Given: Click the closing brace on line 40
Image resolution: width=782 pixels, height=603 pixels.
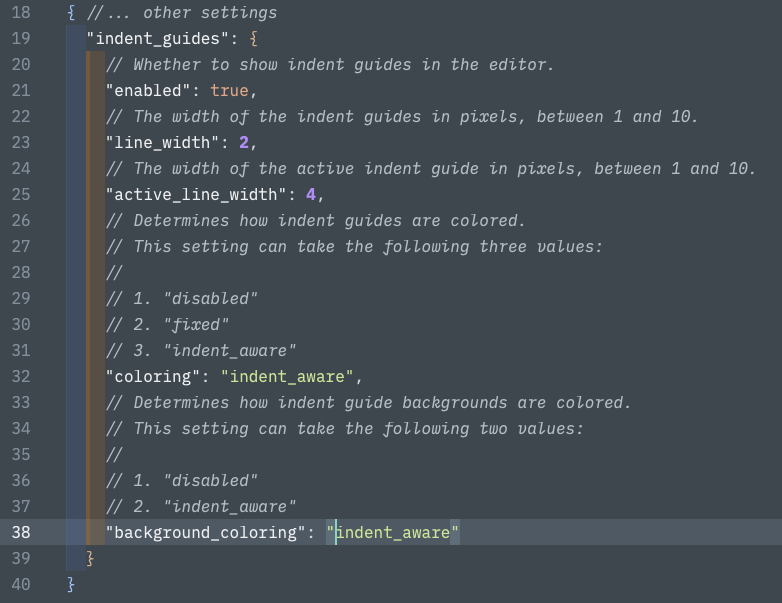Looking at the screenshot, I should pyautogui.click(x=71, y=585).
